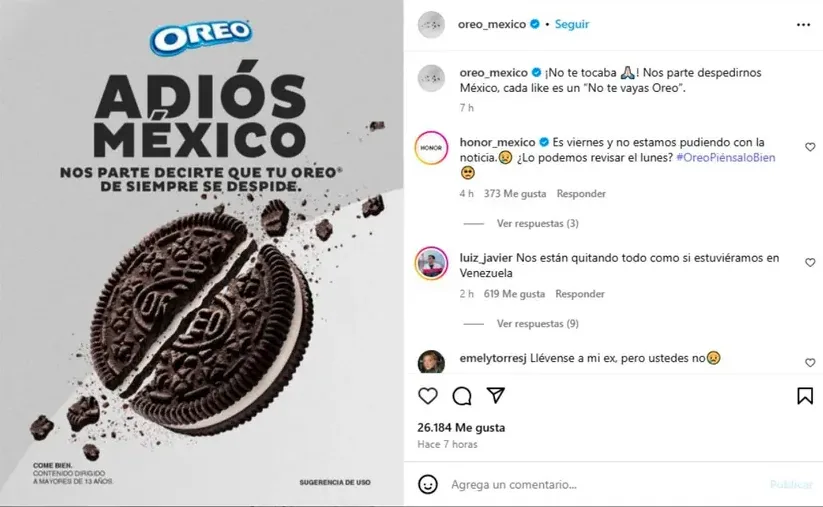Toggle like on luiz_javier's comment
This screenshot has height=507, width=823.
click(810, 262)
